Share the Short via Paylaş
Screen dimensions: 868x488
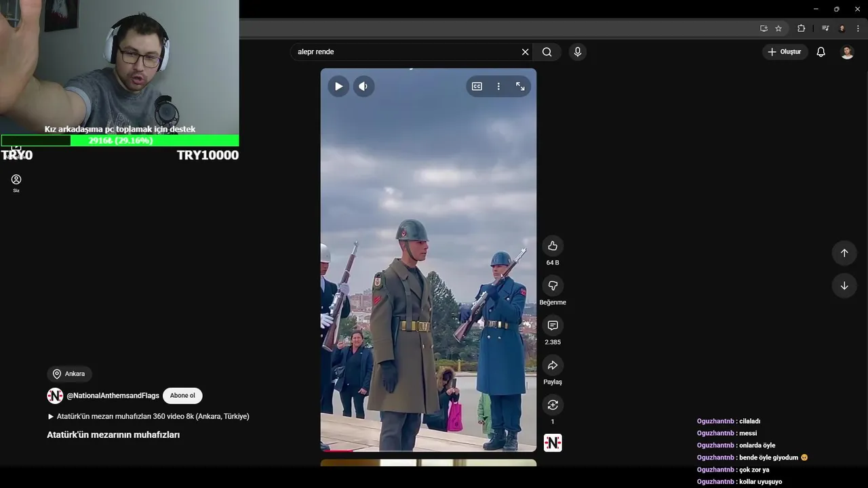tap(553, 365)
